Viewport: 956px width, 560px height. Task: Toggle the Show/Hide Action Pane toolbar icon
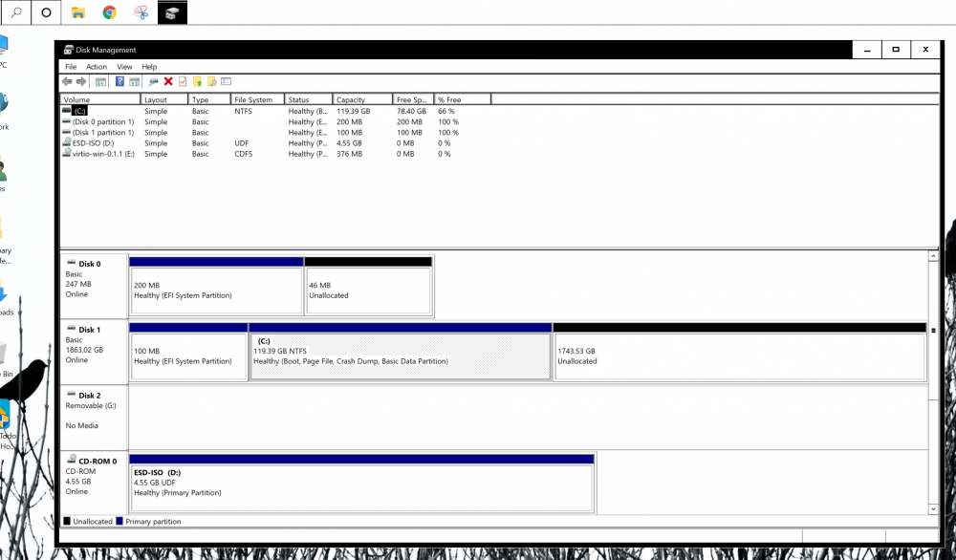tap(134, 81)
